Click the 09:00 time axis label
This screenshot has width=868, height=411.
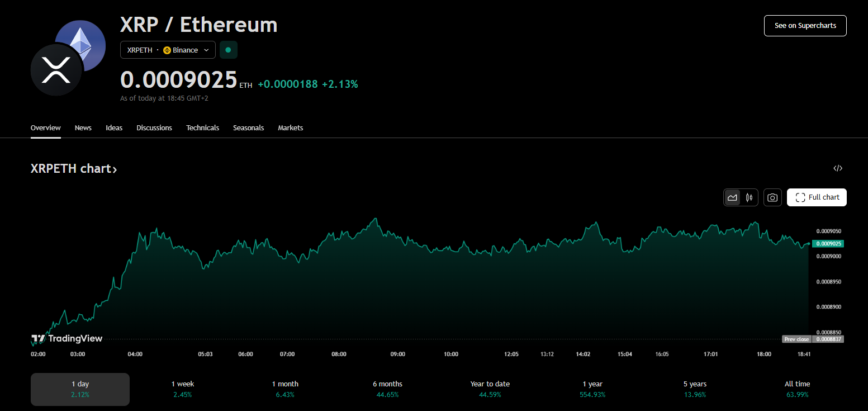tap(397, 355)
